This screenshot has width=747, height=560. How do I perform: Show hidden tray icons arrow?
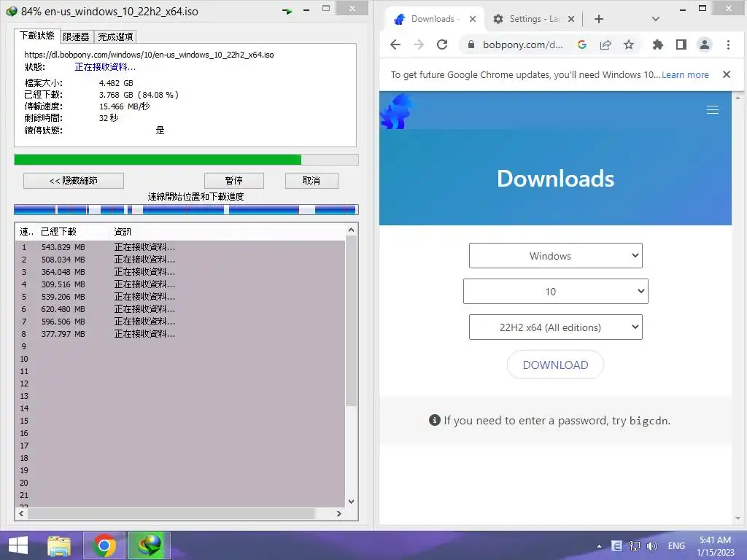(x=600, y=546)
